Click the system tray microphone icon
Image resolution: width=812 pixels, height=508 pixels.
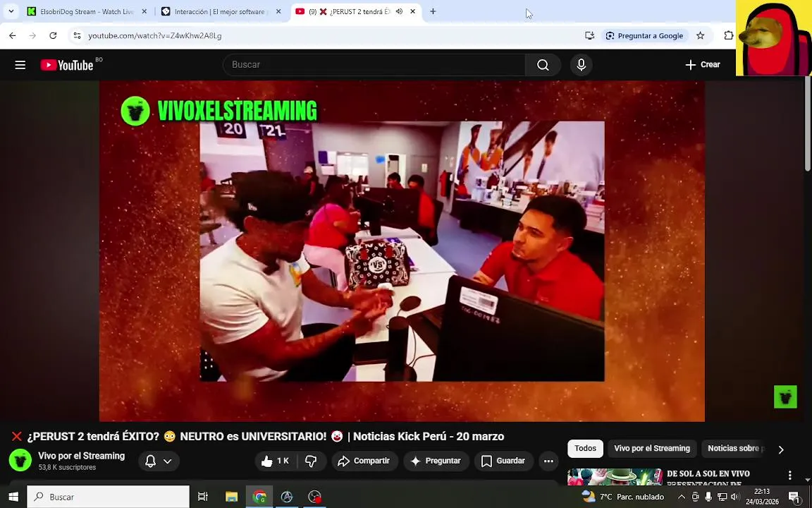click(708, 497)
